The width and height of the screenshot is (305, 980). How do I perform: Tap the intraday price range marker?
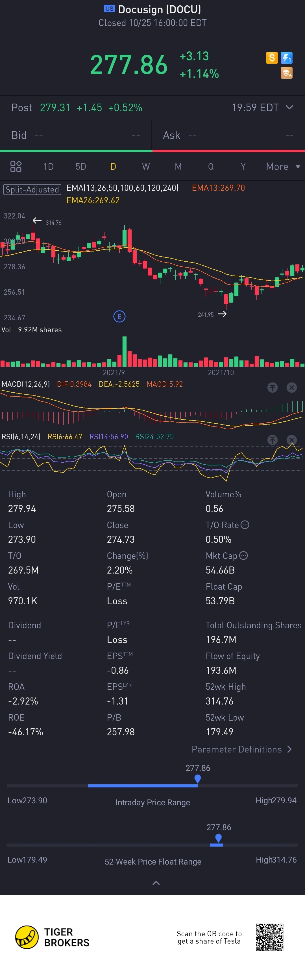coord(198,779)
